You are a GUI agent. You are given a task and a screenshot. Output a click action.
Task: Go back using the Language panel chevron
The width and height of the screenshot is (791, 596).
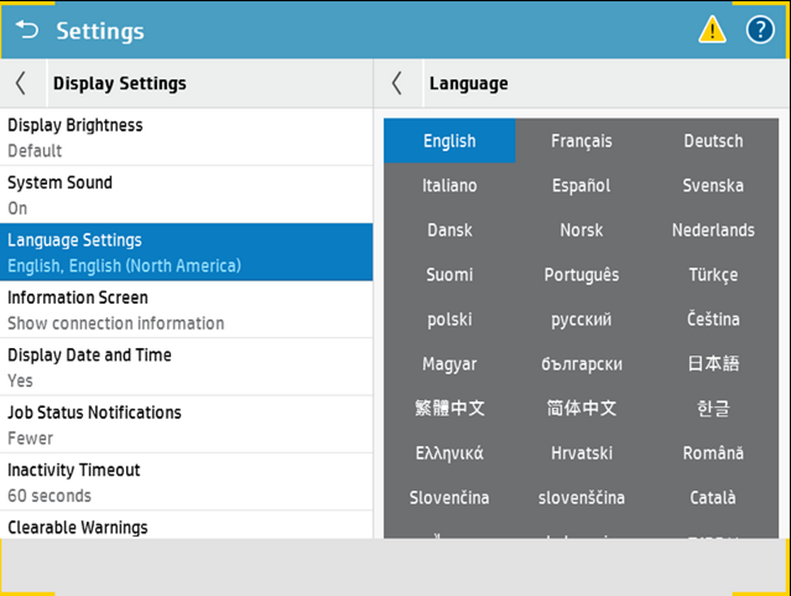coord(397,84)
